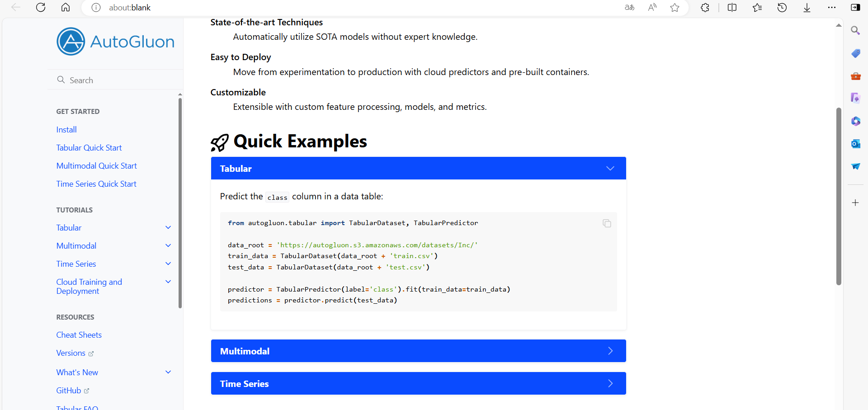Refresh the browser page

[41, 8]
